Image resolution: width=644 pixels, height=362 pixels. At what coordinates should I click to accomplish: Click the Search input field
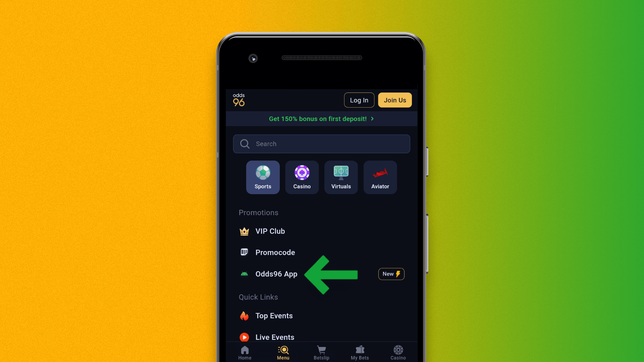(322, 144)
